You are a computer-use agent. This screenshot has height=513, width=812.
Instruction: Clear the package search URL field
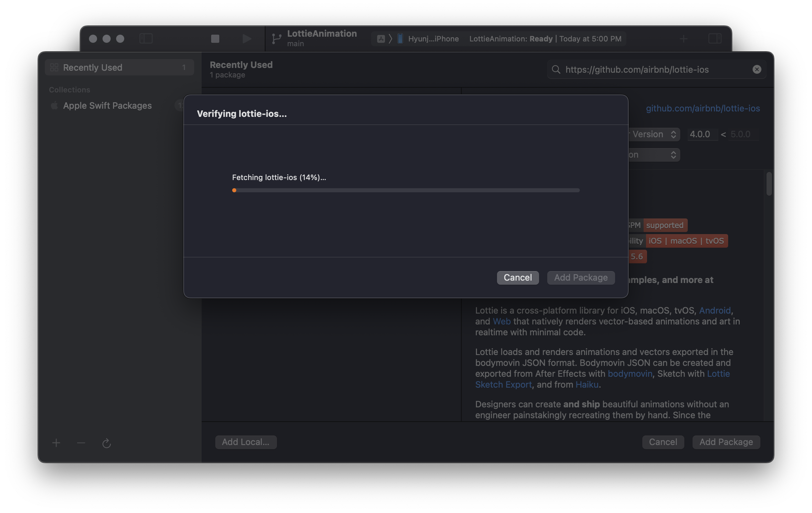pyautogui.click(x=757, y=70)
